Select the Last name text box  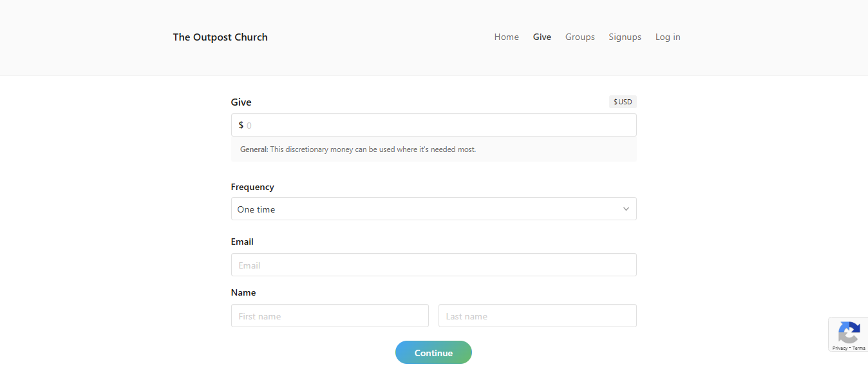[x=537, y=316]
